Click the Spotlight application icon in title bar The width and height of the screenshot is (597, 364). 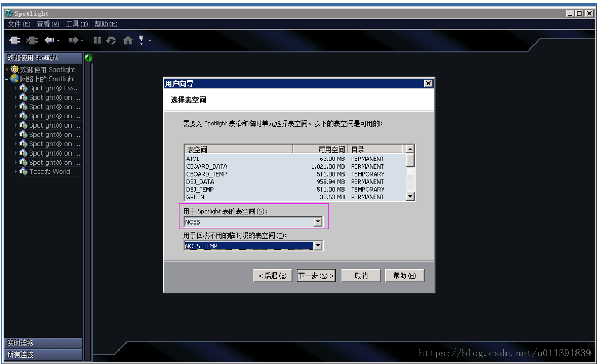(x=9, y=13)
